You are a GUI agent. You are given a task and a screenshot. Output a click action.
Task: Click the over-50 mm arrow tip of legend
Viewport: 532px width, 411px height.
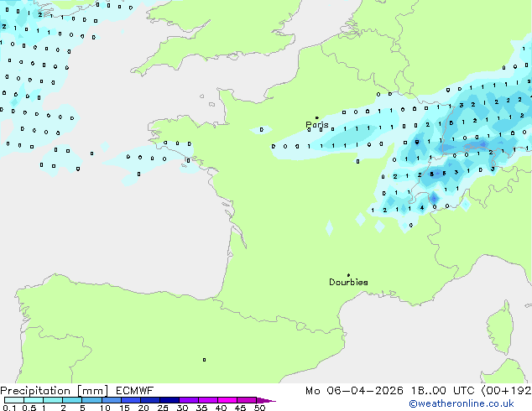pos(266,400)
